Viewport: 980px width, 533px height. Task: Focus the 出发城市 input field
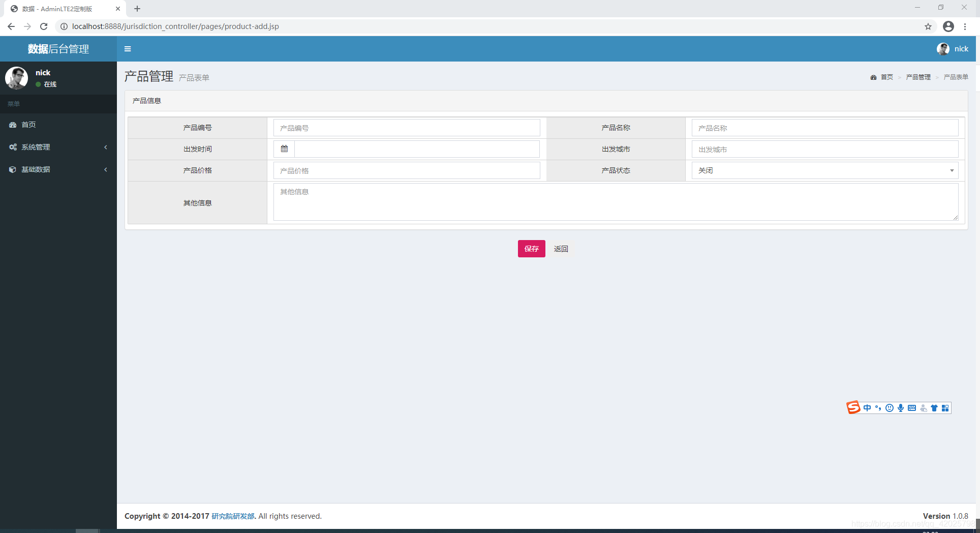point(825,149)
